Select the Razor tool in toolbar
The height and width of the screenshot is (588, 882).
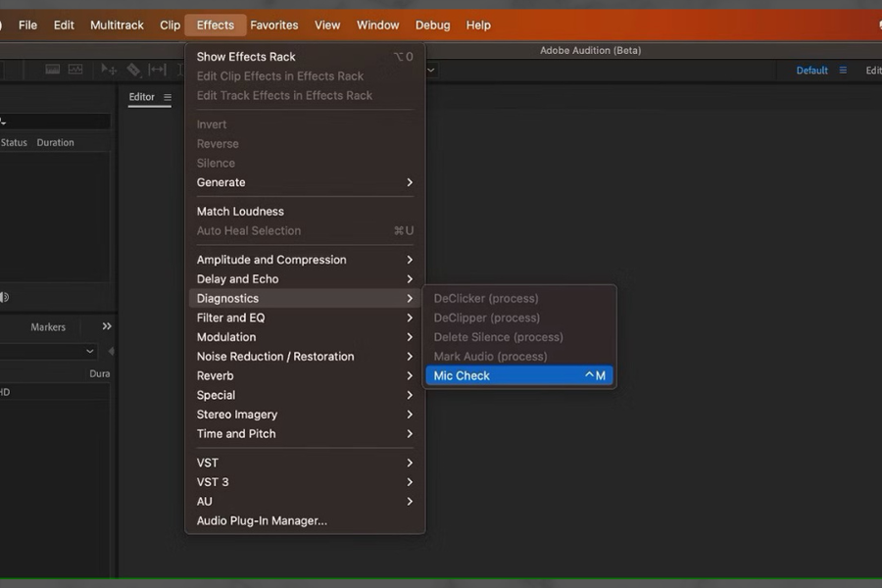133,70
